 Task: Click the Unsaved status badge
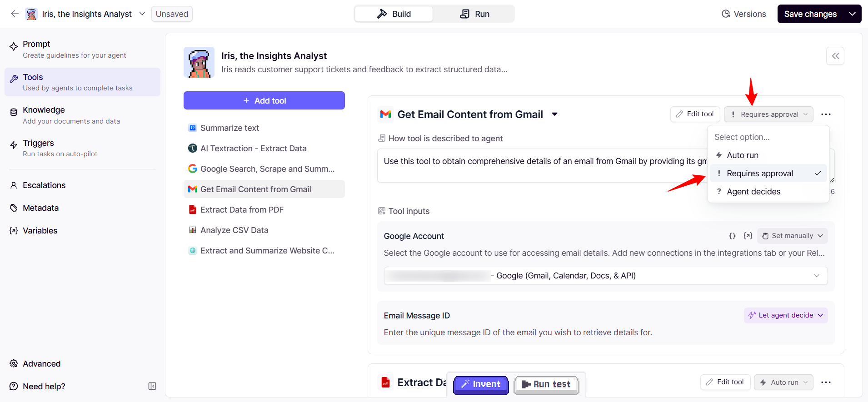coord(172,14)
